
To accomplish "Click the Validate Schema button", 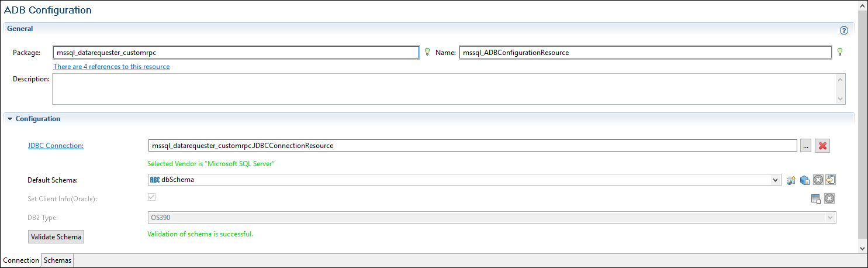I will coord(56,236).
